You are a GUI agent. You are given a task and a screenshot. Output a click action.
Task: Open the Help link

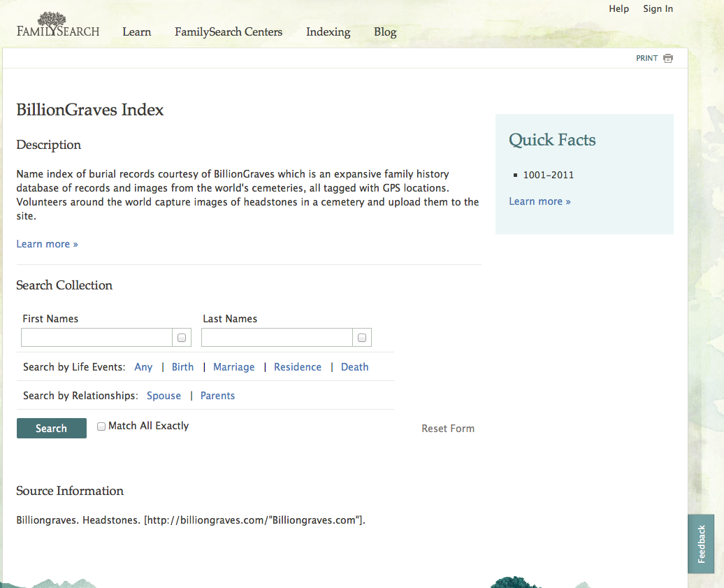pos(618,9)
